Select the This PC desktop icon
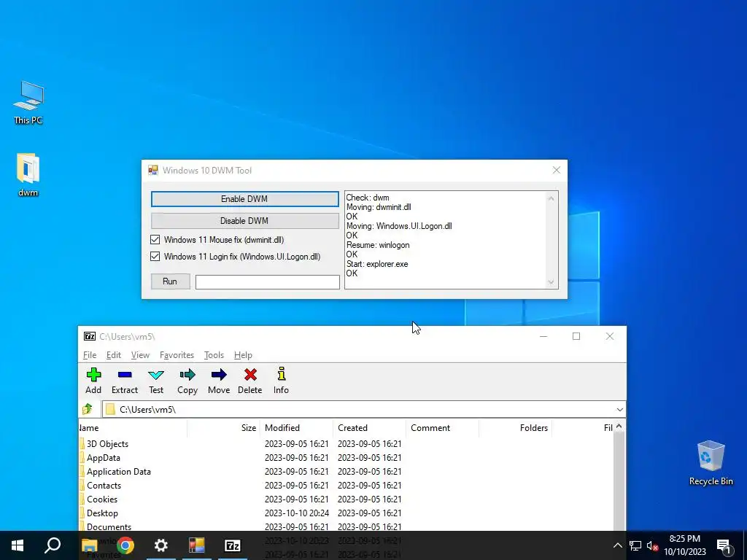 pyautogui.click(x=28, y=103)
